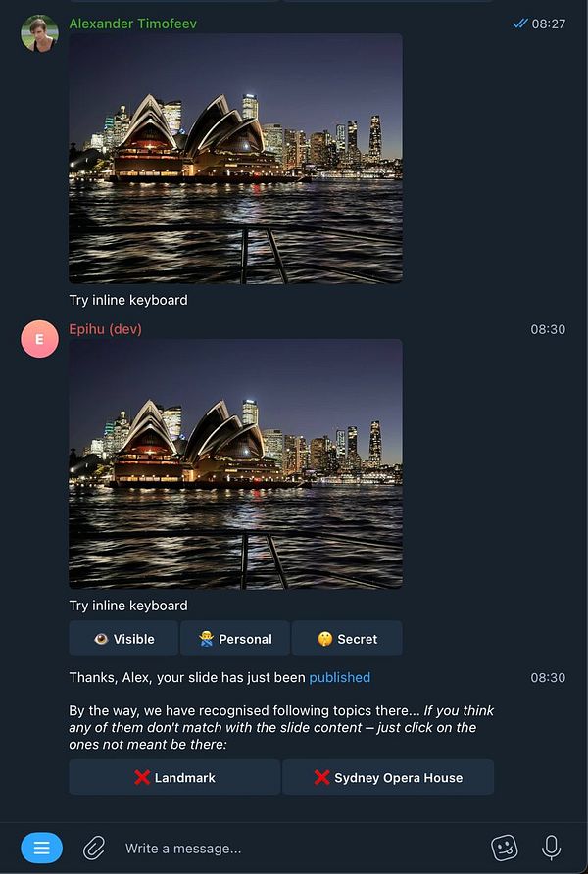Screen dimensions: 588x874
Task: Tap the microphone voice message icon
Action: [x=551, y=848]
